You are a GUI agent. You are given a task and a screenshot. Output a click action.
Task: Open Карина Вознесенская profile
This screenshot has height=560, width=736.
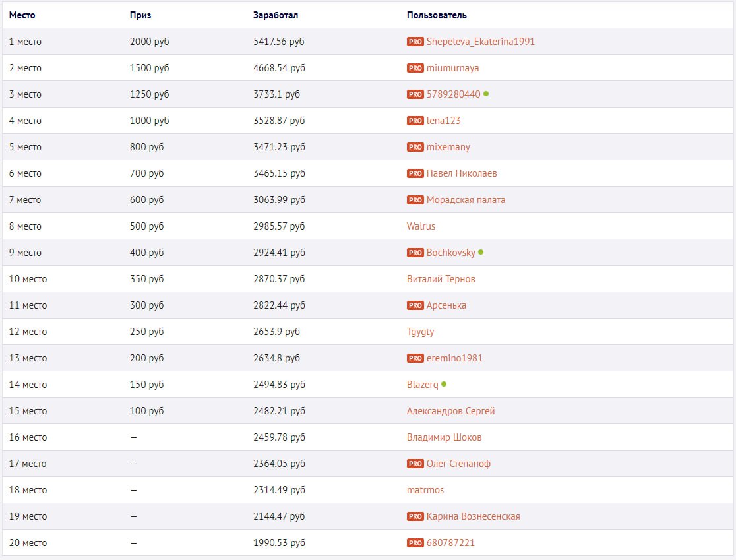[x=473, y=516]
